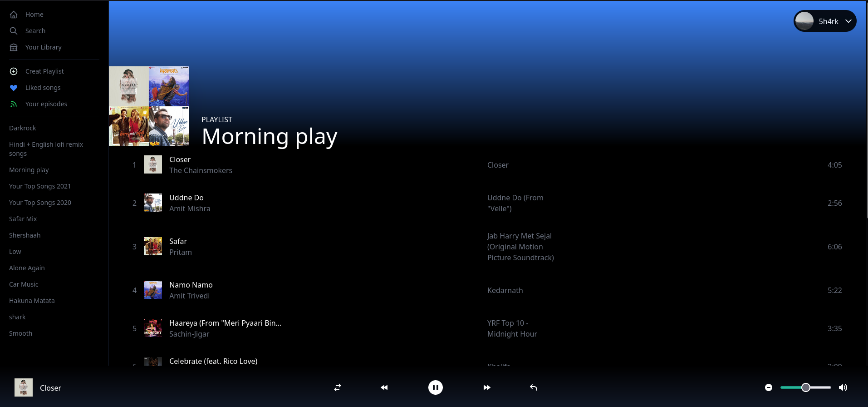Play the track titled Closer
The height and width of the screenshot is (407, 868).
tap(180, 159)
